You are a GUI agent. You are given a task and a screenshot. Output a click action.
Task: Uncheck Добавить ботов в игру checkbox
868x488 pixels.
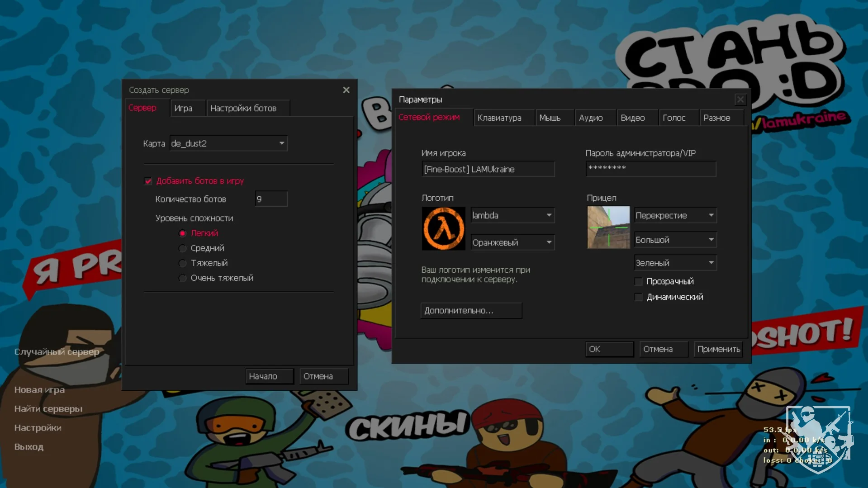point(148,181)
